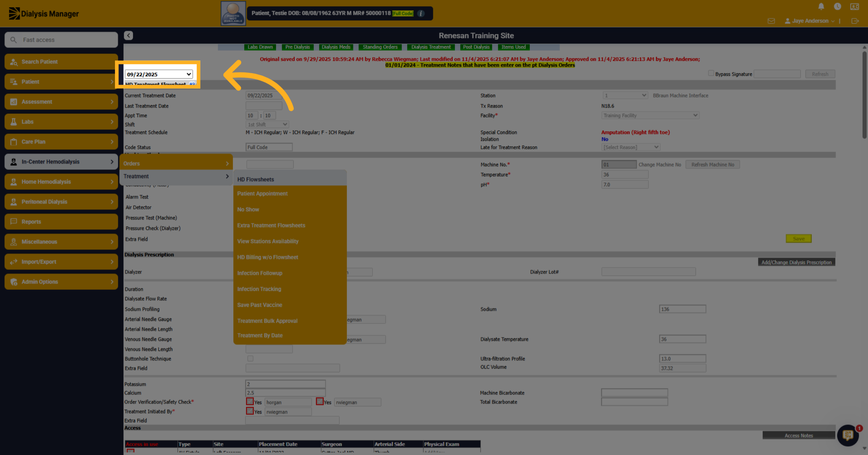
Task: Open the mail envelope icon
Action: click(x=771, y=21)
